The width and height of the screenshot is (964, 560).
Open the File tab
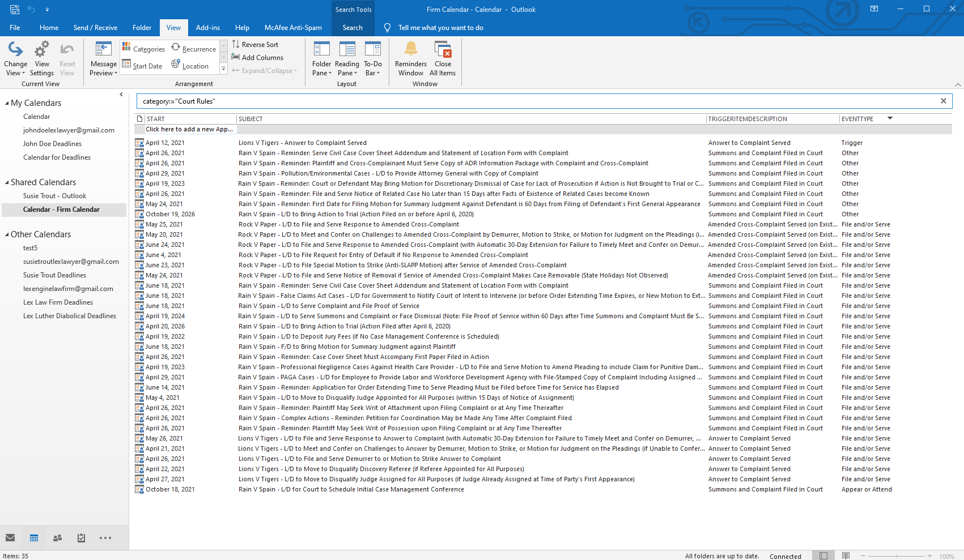pyautogui.click(x=15, y=27)
